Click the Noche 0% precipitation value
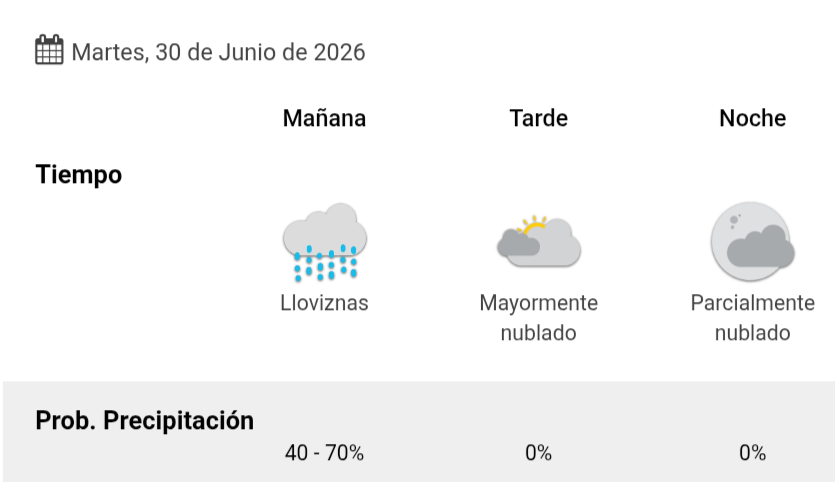This screenshot has width=835, height=482. (x=752, y=453)
